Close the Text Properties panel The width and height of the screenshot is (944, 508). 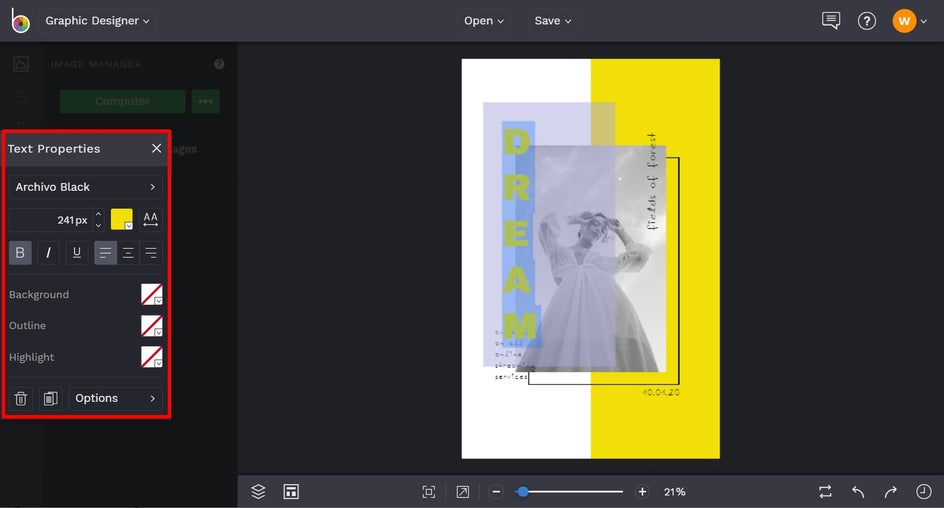pyautogui.click(x=157, y=148)
